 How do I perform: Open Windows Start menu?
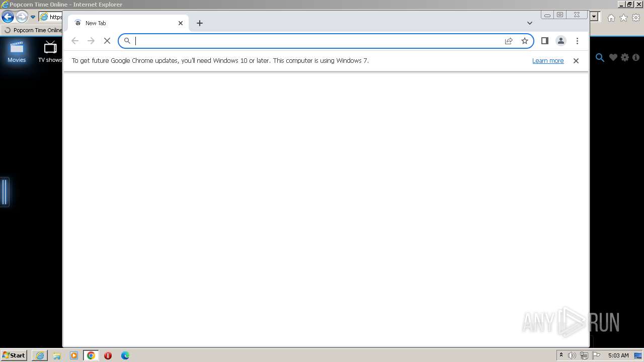14,355
